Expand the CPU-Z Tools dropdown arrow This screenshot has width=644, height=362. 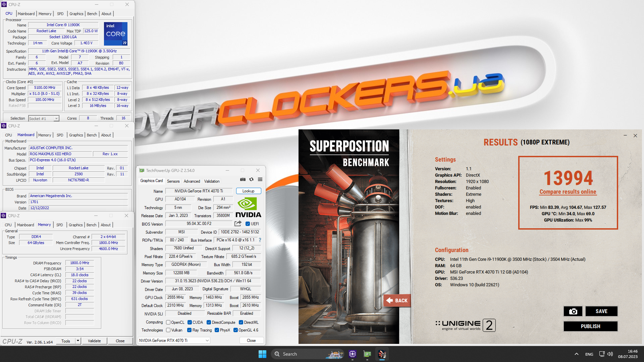point(78,341)
